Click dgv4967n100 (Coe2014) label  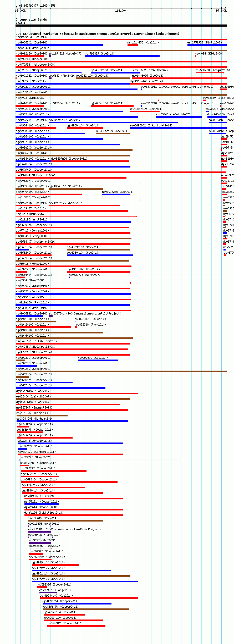146,81
